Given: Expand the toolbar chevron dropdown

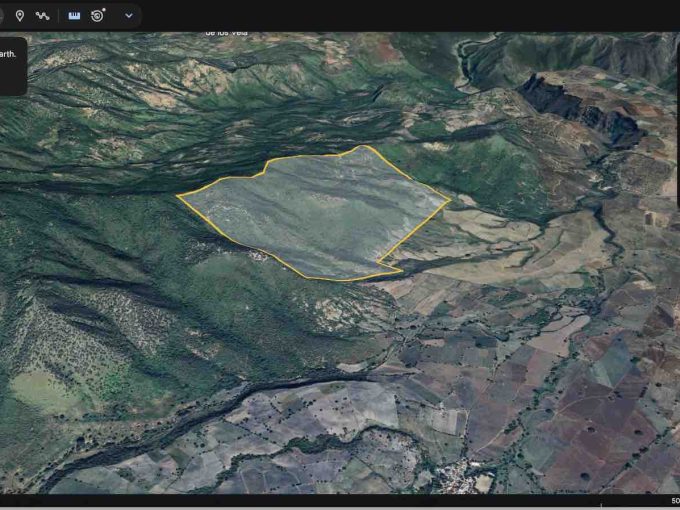Looking at the screenshot, I should 128,15.
